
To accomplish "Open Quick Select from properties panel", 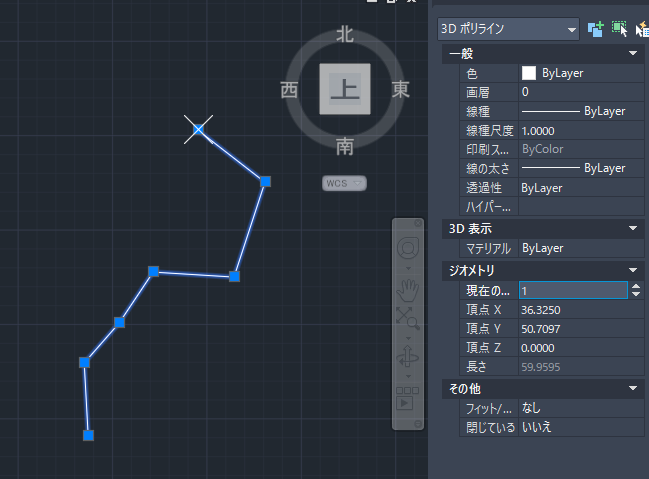I will click(x=641, y=29).
